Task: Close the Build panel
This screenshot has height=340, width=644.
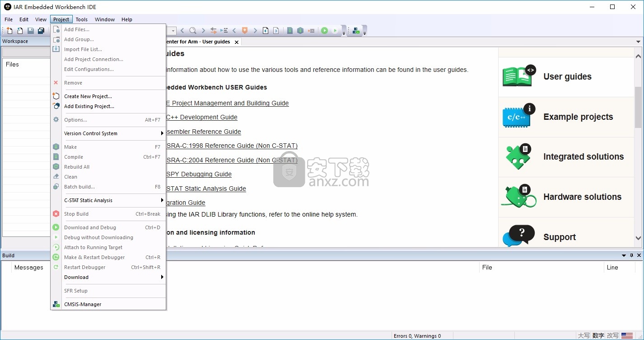Action: point(639,255)
